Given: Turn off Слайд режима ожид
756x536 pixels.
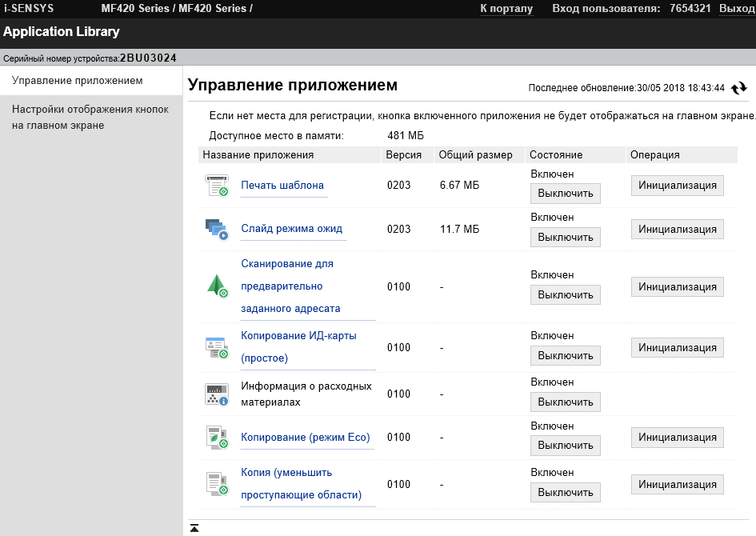Looking at the screenshot, I should click(565, 237).
